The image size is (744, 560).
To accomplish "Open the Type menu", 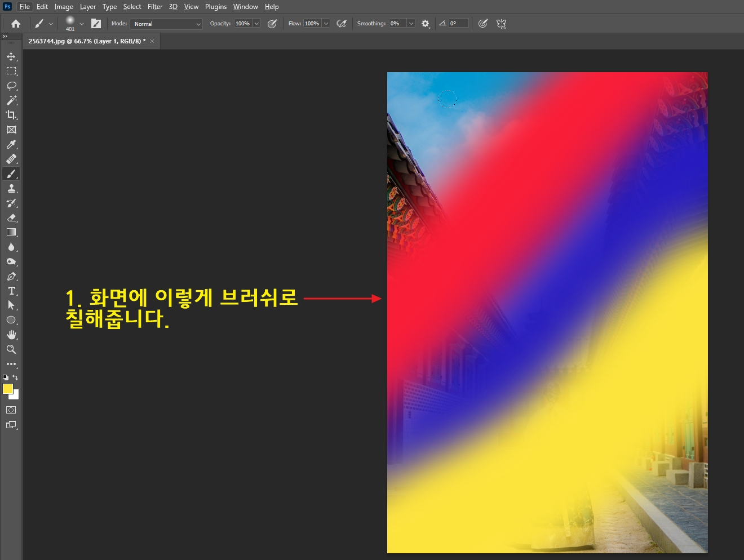I will click(109, 7).
